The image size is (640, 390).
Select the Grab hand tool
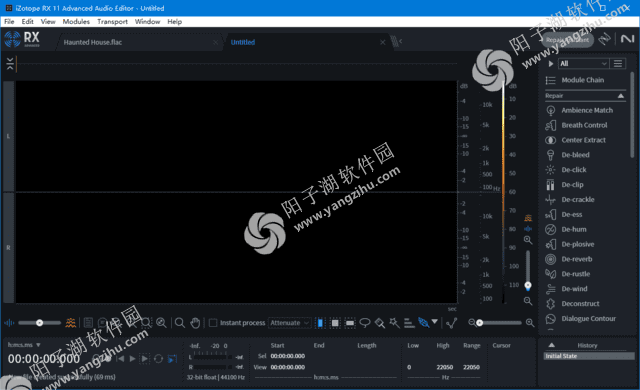coord(195,323)
